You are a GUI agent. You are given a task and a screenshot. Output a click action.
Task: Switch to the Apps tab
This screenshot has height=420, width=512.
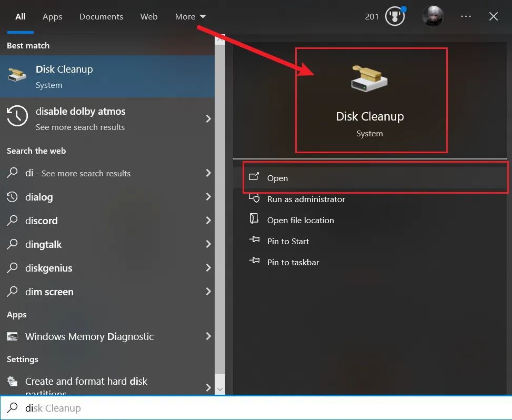52,17
